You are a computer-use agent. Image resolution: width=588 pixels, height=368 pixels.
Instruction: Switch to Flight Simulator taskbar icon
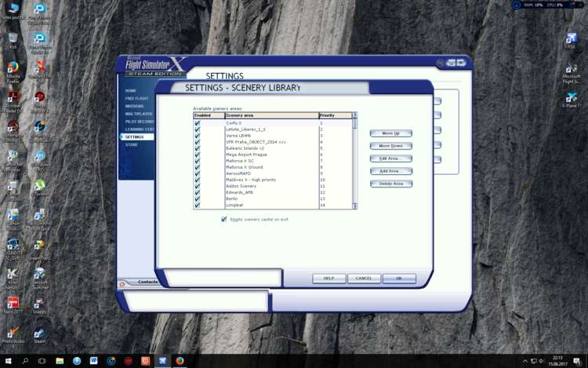pyautogui.click(x=162, y=361)
